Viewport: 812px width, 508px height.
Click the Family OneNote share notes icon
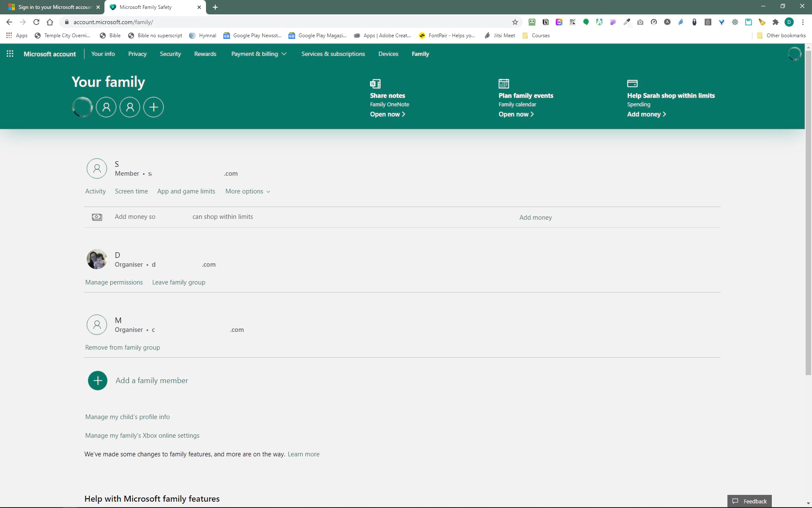pyautogui.click(x=375, y=84)
